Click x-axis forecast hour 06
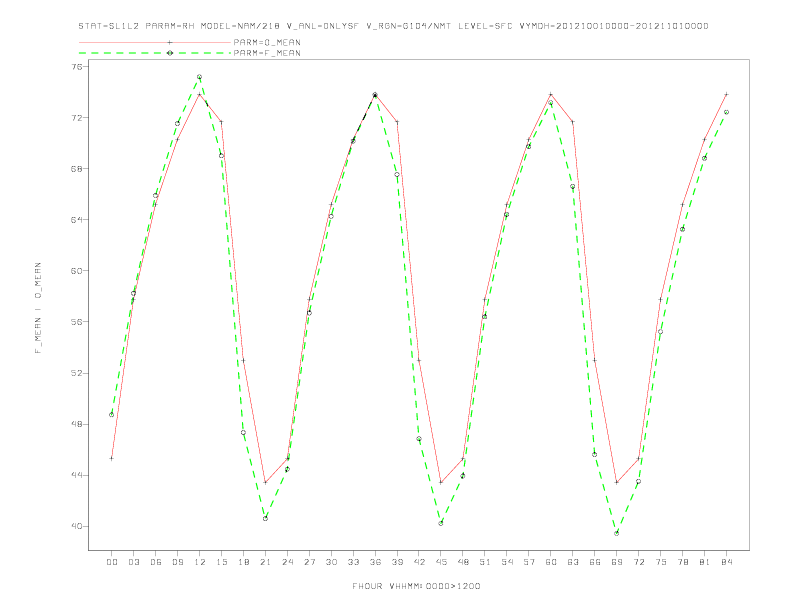Image resolution: width=792 pixels, height=612 pixels. coord(156,562)
